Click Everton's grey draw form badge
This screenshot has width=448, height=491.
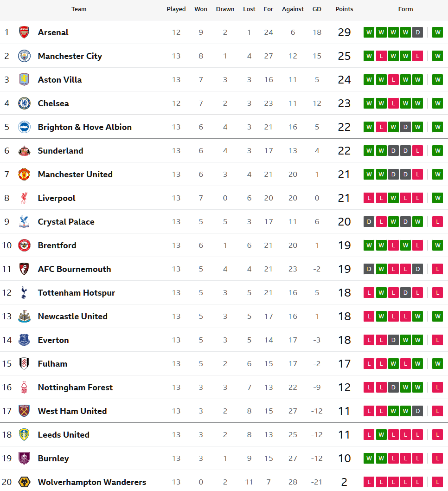(x=393, y=340)
